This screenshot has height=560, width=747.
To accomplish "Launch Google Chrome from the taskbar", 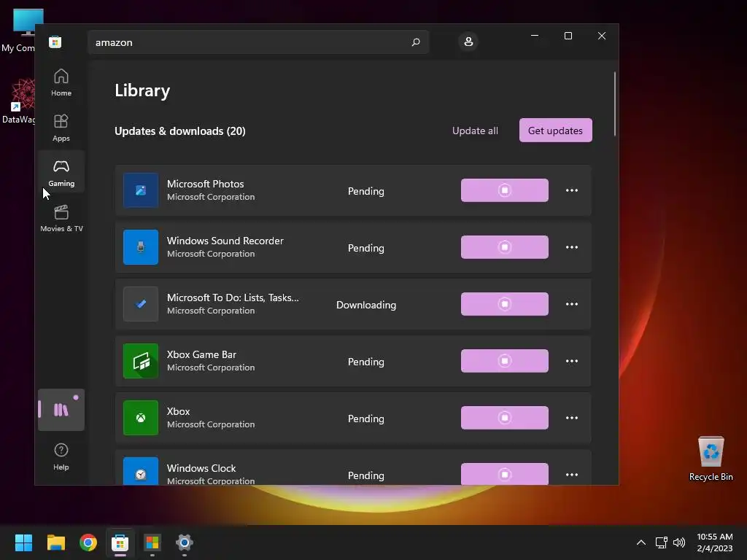I will tap(88, 542).
